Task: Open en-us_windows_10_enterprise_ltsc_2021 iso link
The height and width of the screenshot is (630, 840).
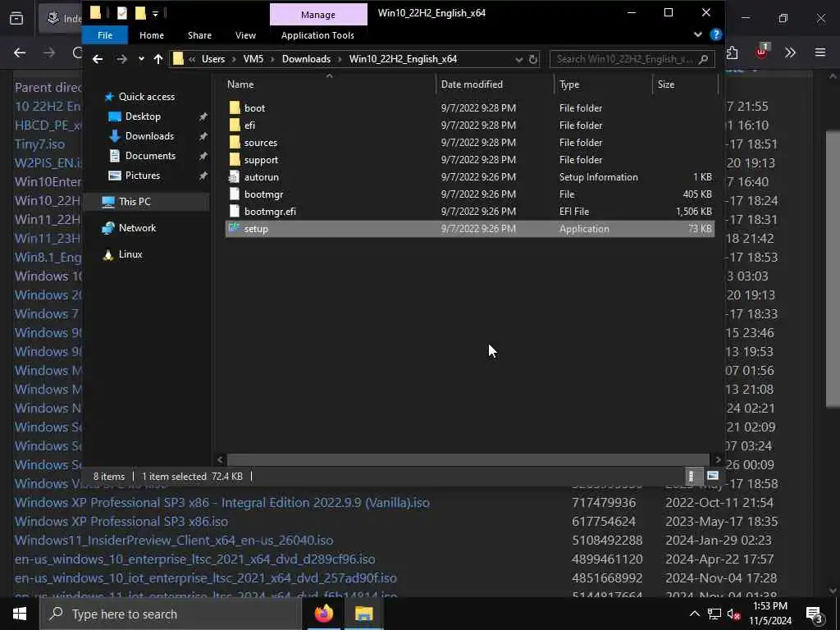Action: coord(194,559)
